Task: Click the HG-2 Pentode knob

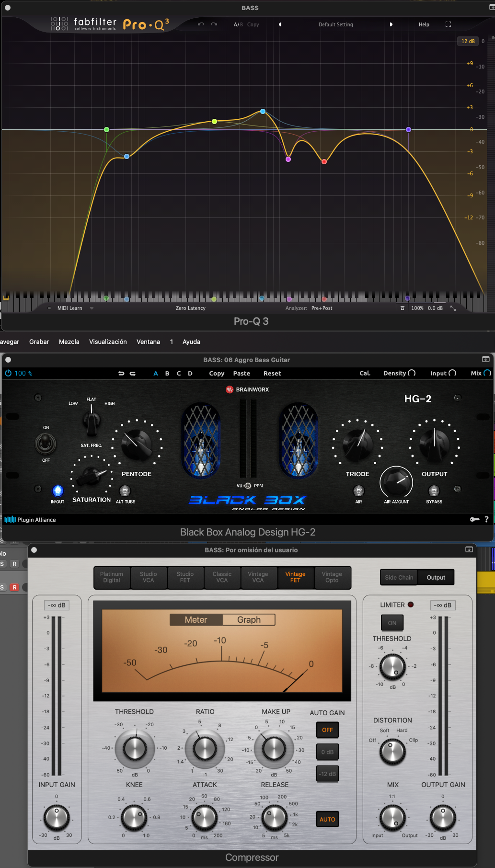Action: [137, 445]
